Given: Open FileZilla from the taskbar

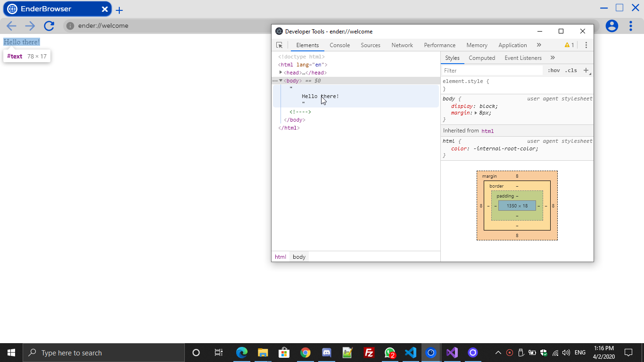Looking at the screenshot, I should pyautogui.click(x=369, y=353).
